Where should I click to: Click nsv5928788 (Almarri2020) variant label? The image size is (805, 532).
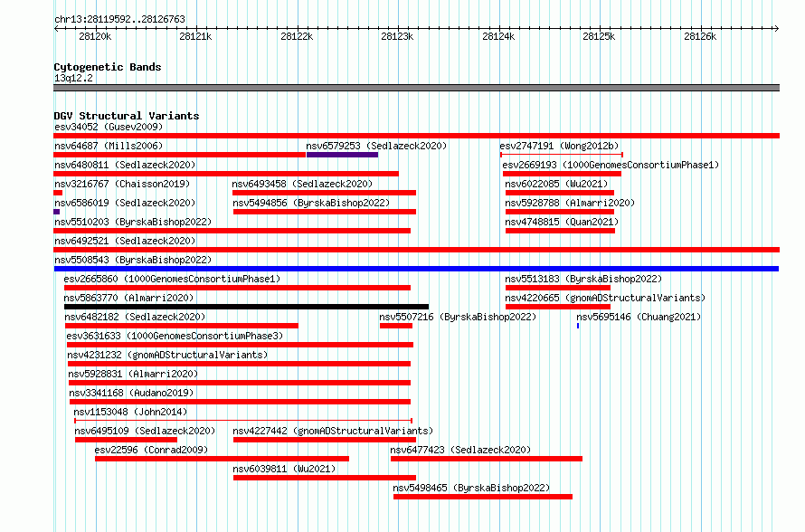pyautogui.click(x=570, y=203)
